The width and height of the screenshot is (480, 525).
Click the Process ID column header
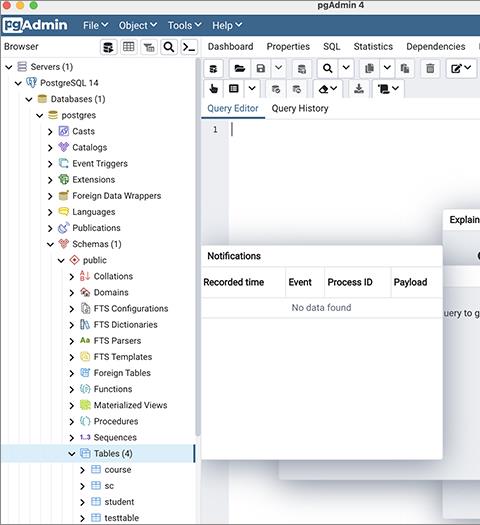pos(350,282)
